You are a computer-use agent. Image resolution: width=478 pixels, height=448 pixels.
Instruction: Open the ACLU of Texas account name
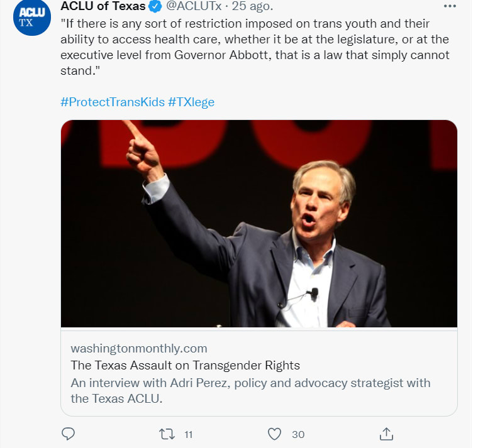click(x=103, y=7)
